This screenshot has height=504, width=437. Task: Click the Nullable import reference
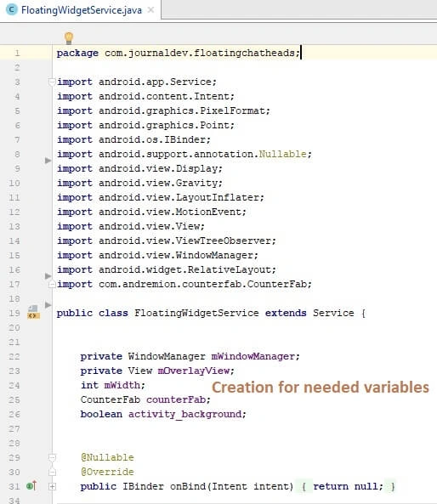[282, 155]
